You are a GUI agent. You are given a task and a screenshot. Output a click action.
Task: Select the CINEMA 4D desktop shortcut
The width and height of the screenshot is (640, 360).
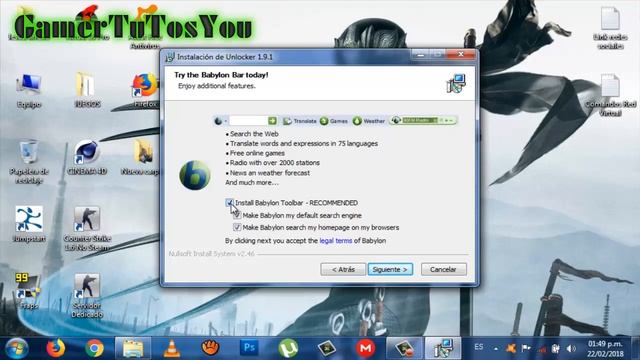tap(87, 157)
